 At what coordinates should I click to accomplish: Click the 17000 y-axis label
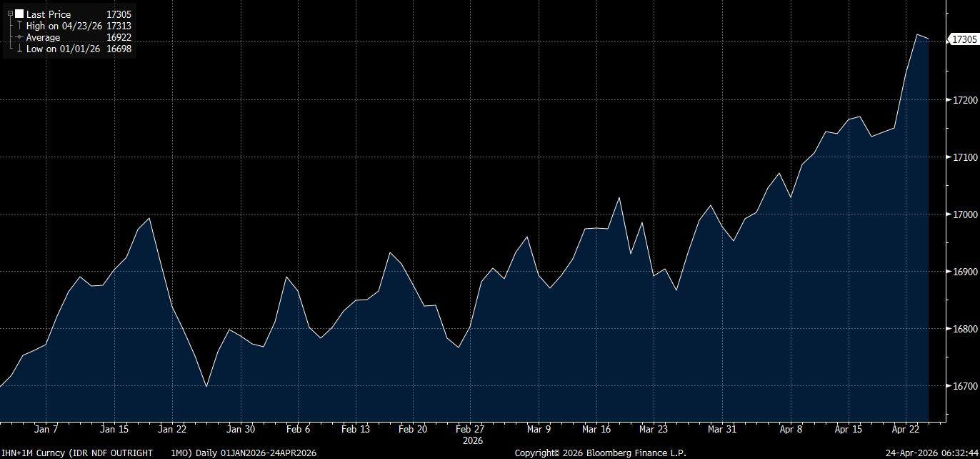pos(964,214)
